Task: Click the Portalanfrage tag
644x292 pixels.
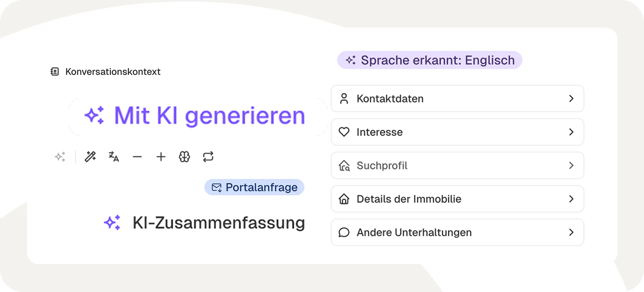Action: coord(254,187)
